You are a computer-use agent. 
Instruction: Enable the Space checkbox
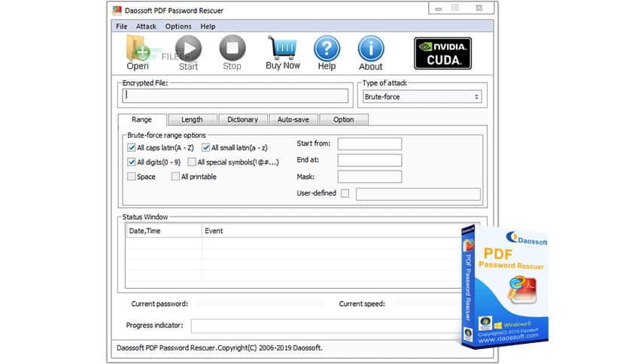(x=131, y=177)
